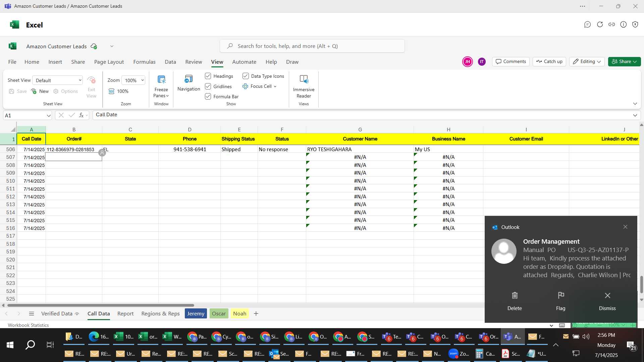Click Dismiss in Outlook notification
This screenshot has height=362, width=644.
pos(607,301)
